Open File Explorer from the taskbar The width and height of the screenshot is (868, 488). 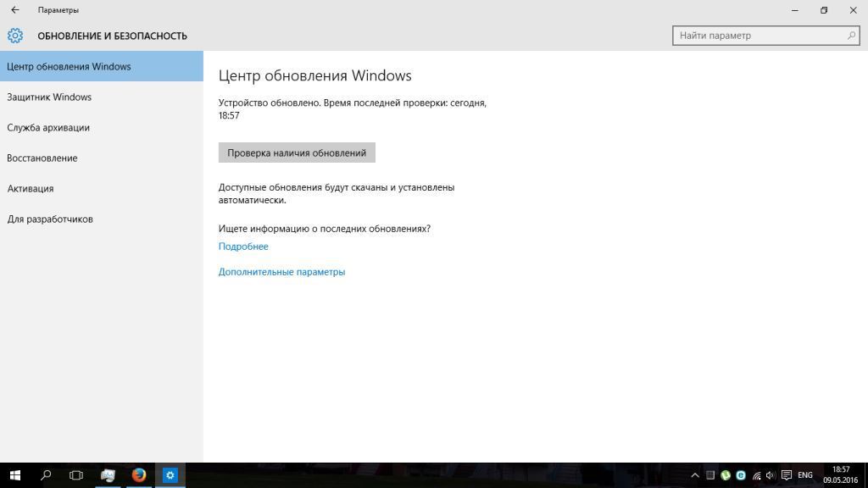[108, 475]
